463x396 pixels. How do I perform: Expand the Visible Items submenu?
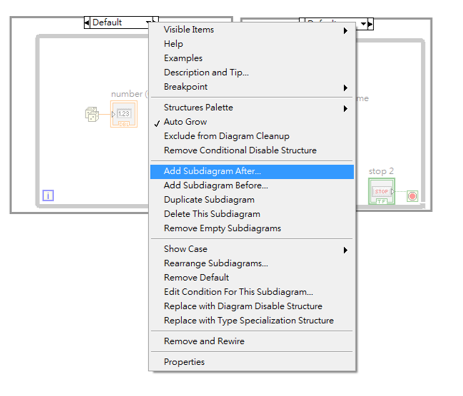click(x=252, y=30)
